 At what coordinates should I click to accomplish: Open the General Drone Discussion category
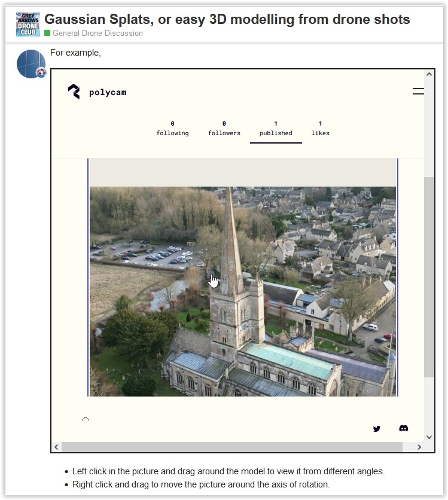pyautogui.click(x=97, y=33)
